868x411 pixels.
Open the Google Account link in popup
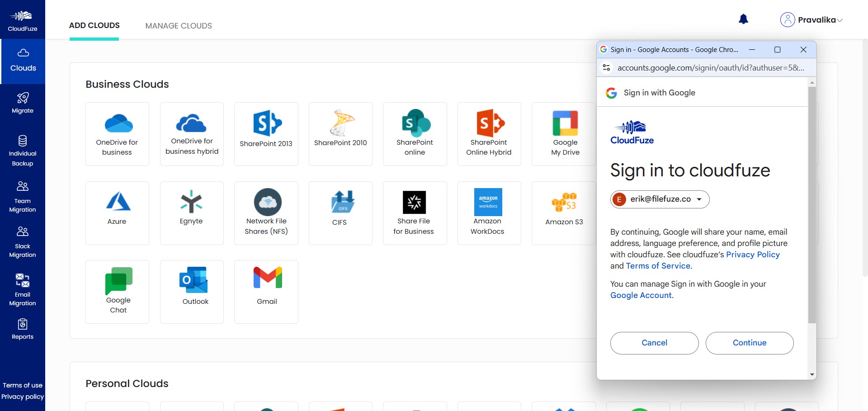coord(641,295)
